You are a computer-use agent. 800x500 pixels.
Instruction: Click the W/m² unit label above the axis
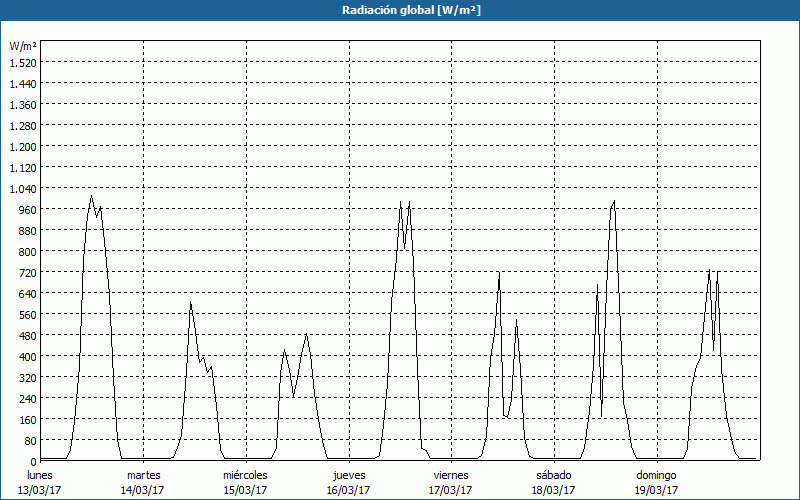(23, 46)
